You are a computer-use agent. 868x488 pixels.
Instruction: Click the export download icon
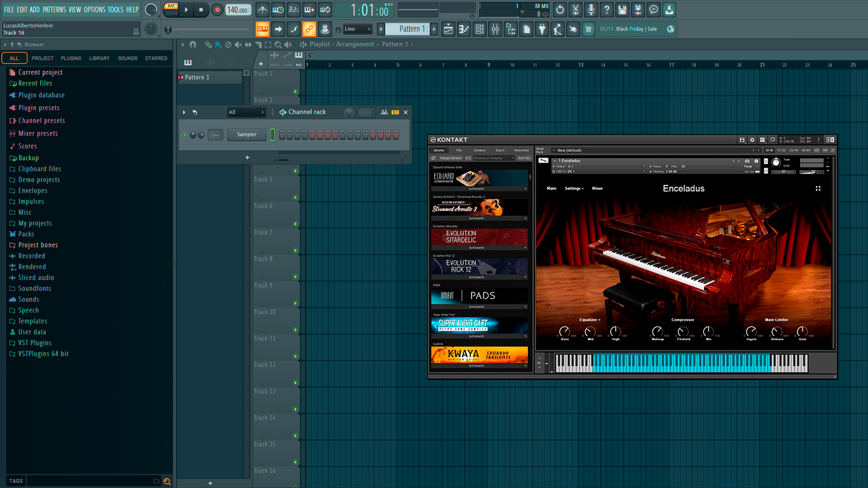pyautogui.click(x=669, y=10)
